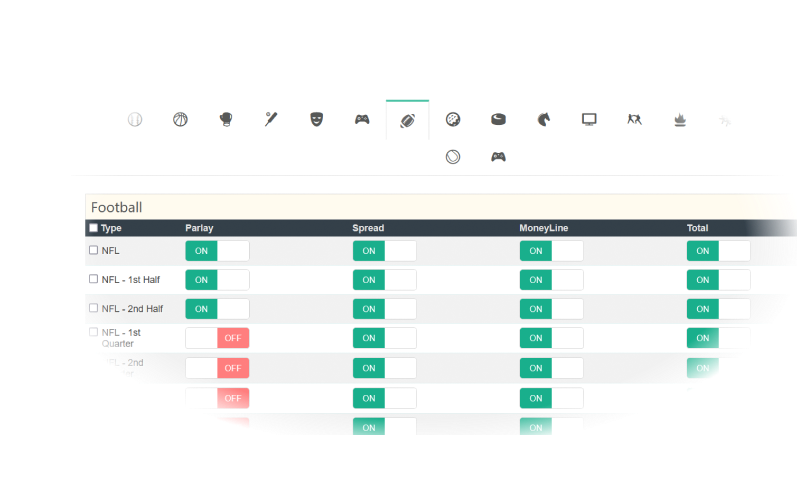Tick the NFL - 2nd Half checkbox
The width and height of the screenshot is (797, 484).
coord(94,308)
